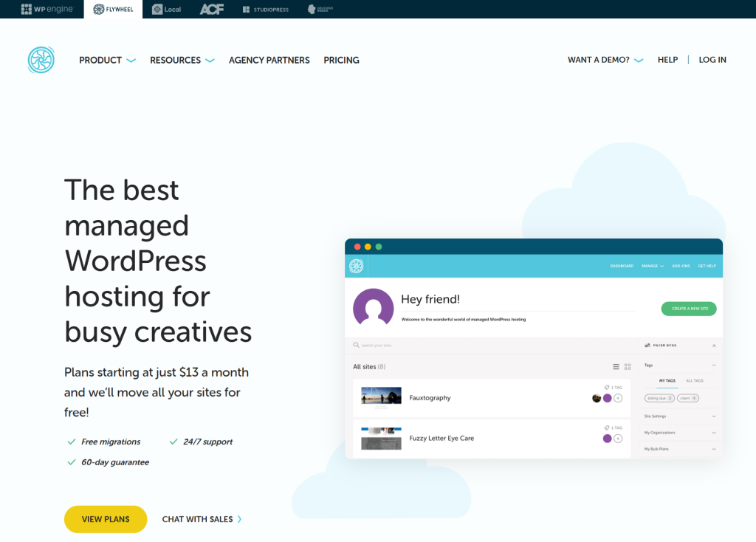Image resolution: width=756 pixels, height=542 pixels.
Task: Click the Flywheel logo in the main navigation
Action: point(41,60)
